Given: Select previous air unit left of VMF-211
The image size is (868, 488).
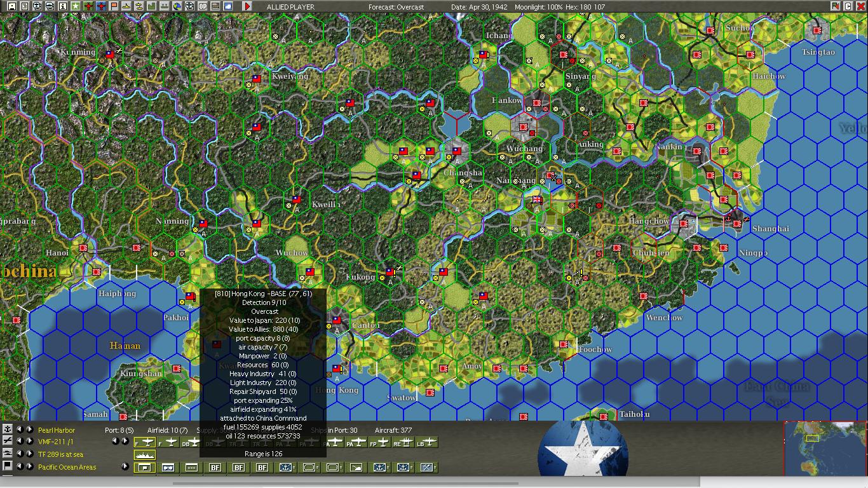Looking at the screenshot, I should (x=19, y=441).
